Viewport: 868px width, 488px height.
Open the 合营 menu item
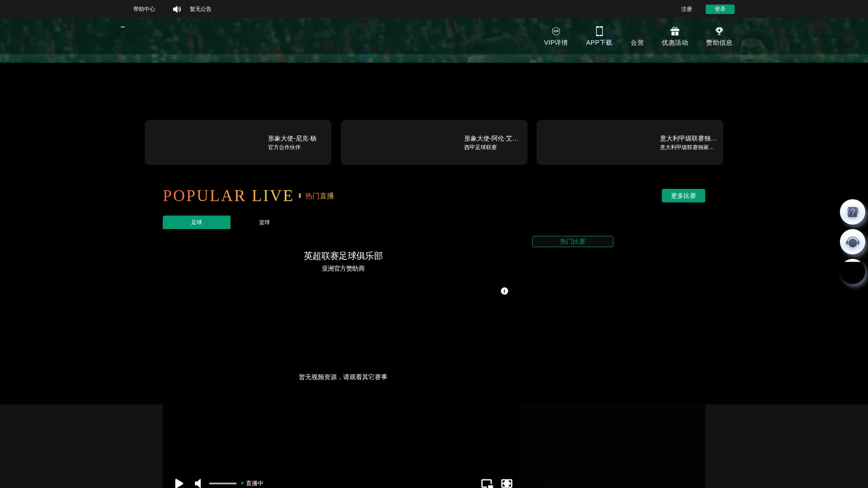coord(637,42)
